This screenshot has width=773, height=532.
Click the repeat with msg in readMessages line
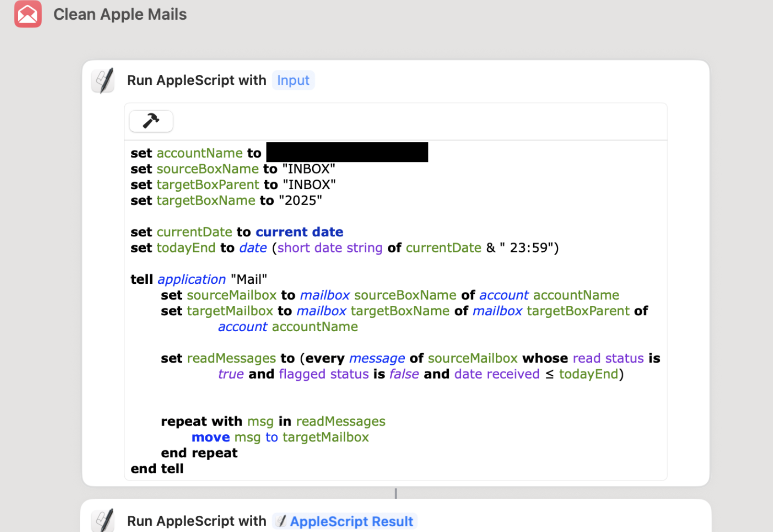tap(273, 421)
